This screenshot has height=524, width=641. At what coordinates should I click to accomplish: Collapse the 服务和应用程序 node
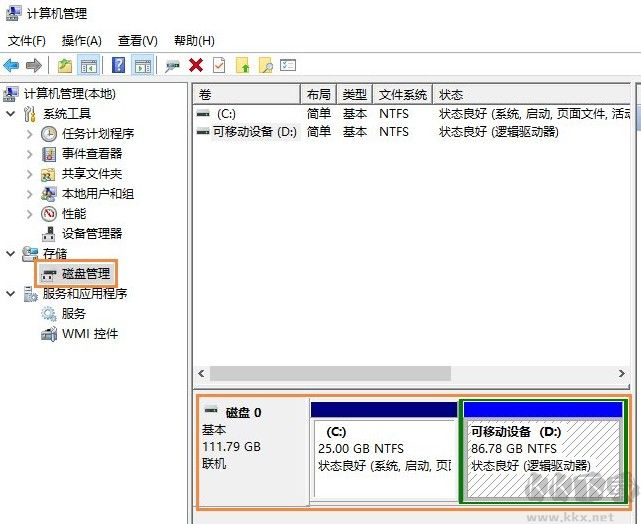coord(11,293)
